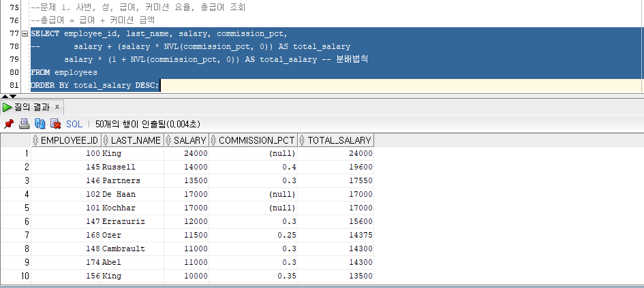Select row number 10 header
This screenshot has width=644, height=288.
[16, 276]
